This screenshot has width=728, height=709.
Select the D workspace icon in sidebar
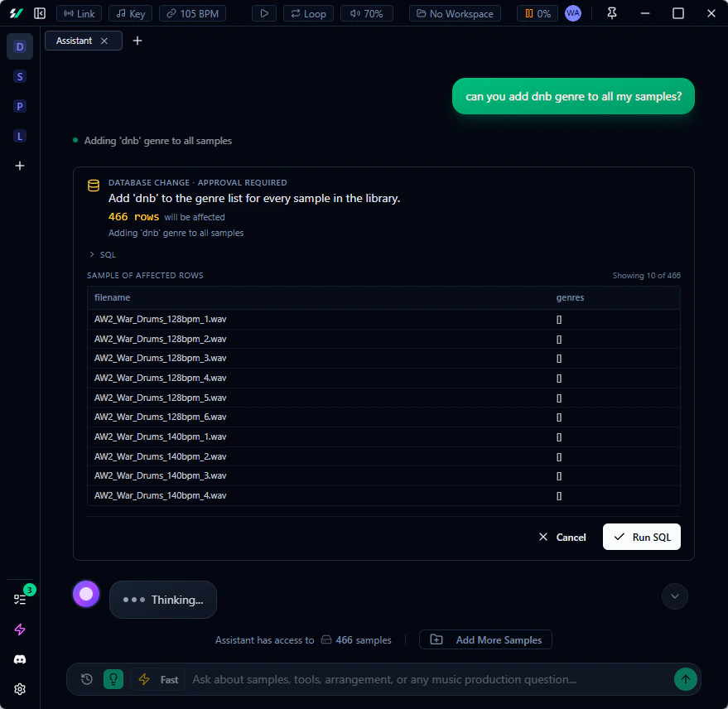coord(19,46)
